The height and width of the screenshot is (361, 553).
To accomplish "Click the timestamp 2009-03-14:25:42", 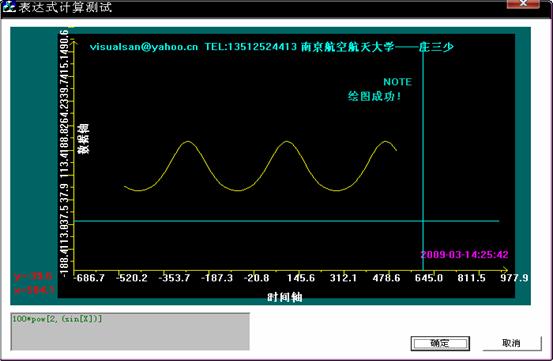I will coord(464,255).
